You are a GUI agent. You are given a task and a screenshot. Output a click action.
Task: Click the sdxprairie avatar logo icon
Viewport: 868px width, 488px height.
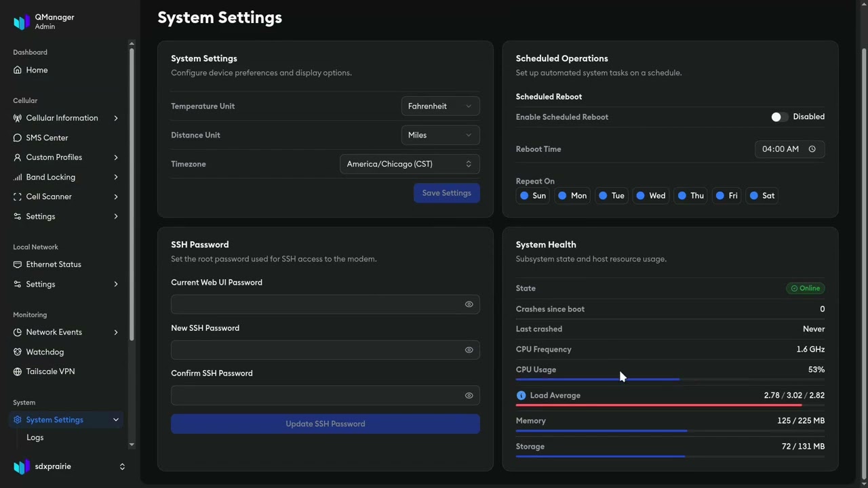coord(22,466)
